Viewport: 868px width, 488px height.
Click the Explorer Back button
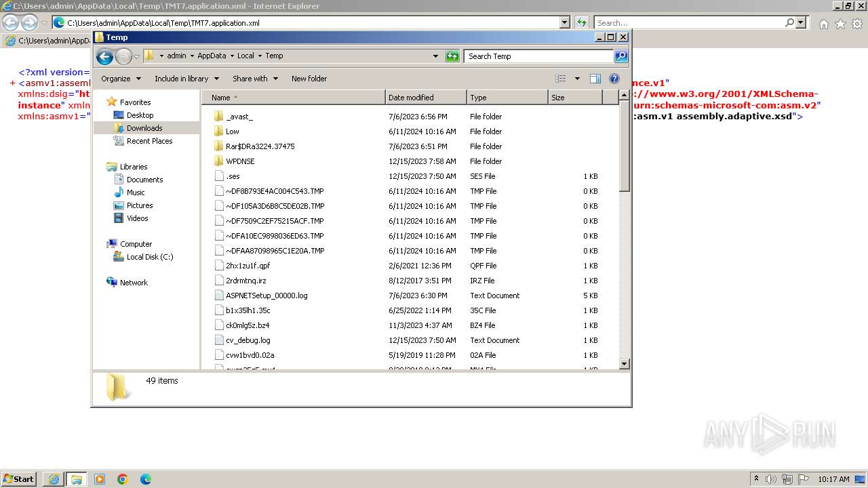tap(104, 56)
